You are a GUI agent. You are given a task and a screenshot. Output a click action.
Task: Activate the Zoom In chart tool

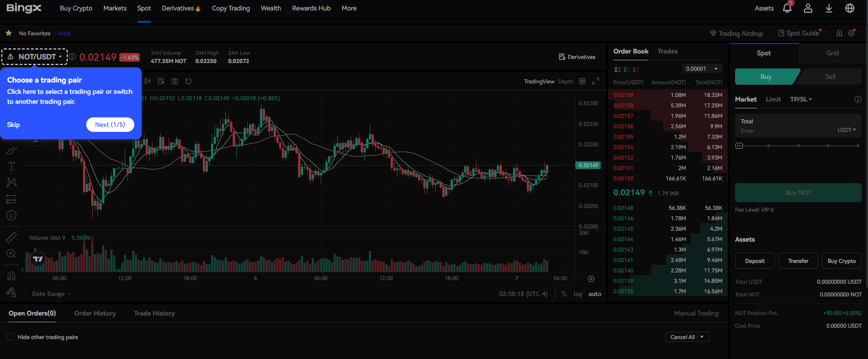[11, 254]
